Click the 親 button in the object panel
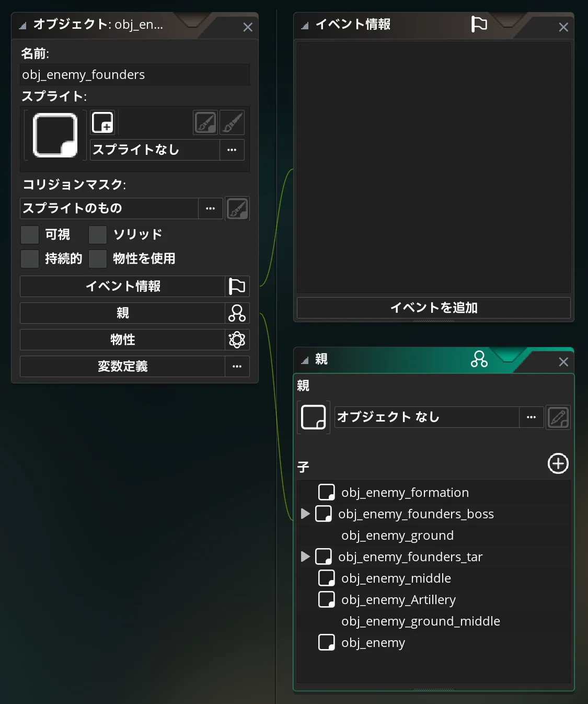 click(x=123, y=313)
